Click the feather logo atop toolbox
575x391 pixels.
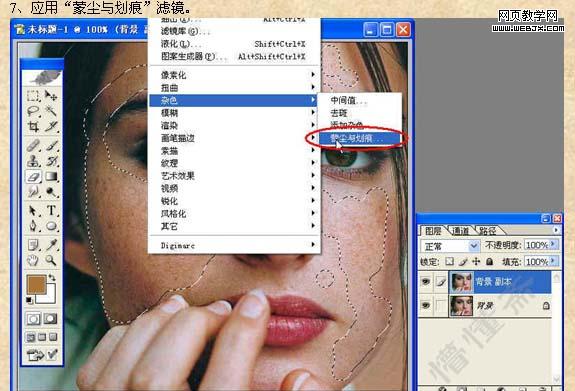coord(44,77)
